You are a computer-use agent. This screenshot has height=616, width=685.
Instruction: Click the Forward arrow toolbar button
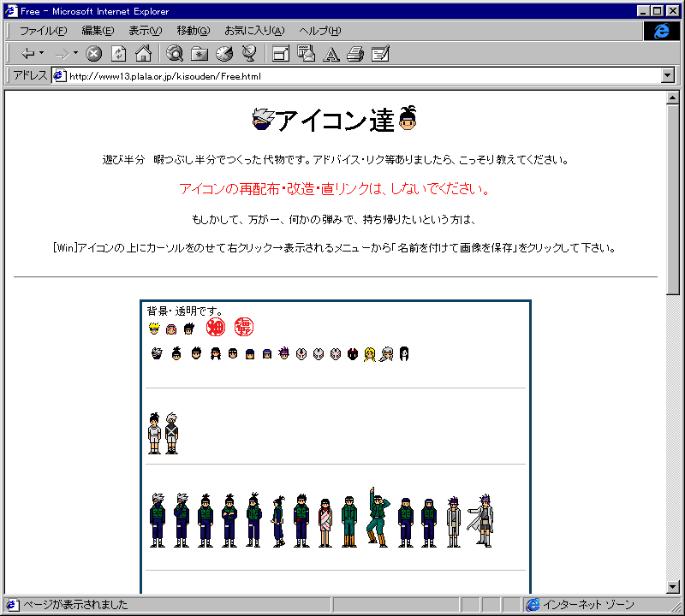(63, 54)
